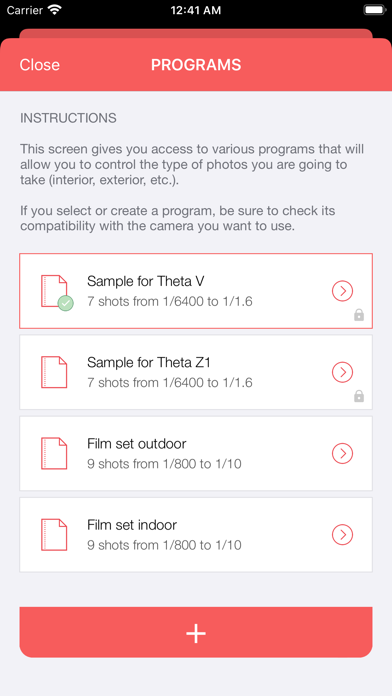
Task: Select the Sample for Theta Z1 title
Action: 149,363
